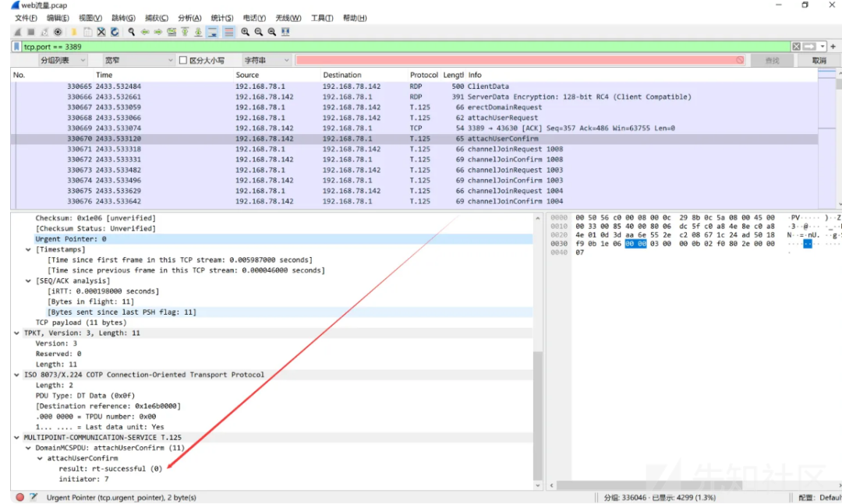Toggle the 区分大小写 case sensitive checkbox

coord(183,60)
